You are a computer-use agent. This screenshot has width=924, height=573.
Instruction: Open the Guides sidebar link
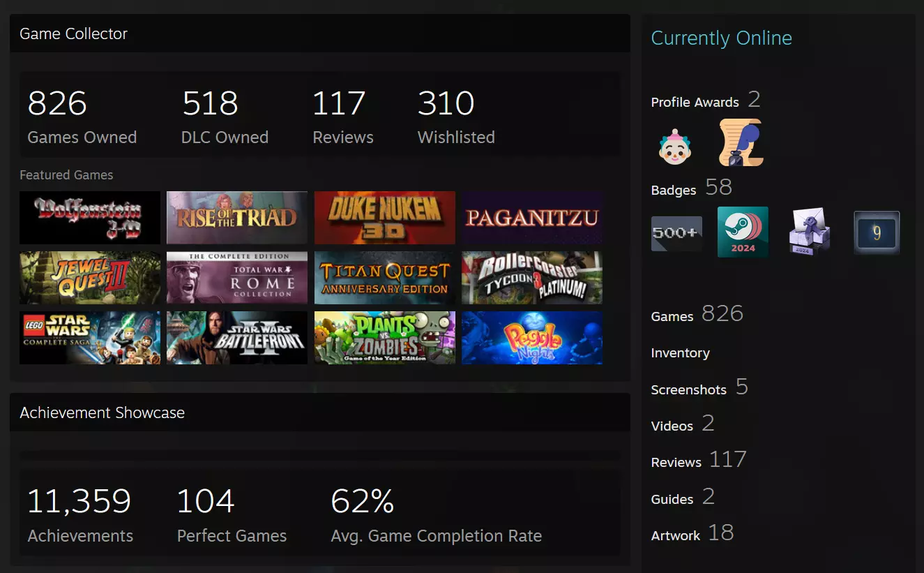point(683,498)
